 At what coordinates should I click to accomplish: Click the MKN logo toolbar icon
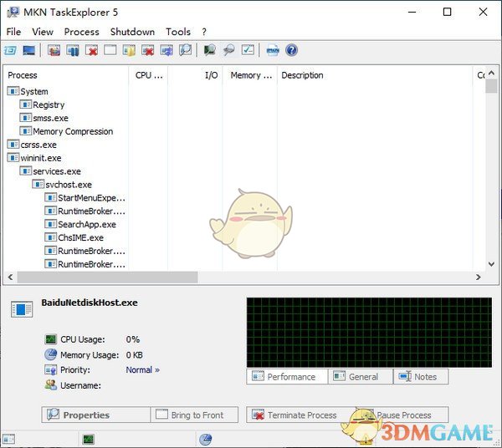[x=273, y=51]
